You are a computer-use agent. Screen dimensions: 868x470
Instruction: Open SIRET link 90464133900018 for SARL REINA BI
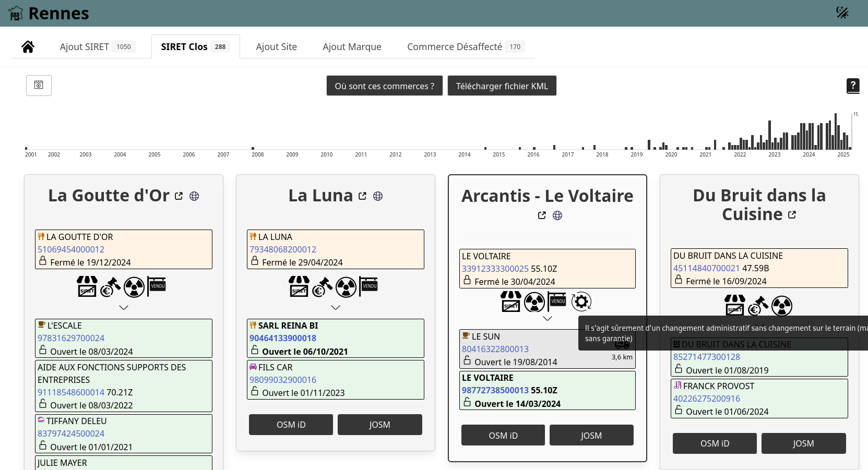click(x=283, y=338)
